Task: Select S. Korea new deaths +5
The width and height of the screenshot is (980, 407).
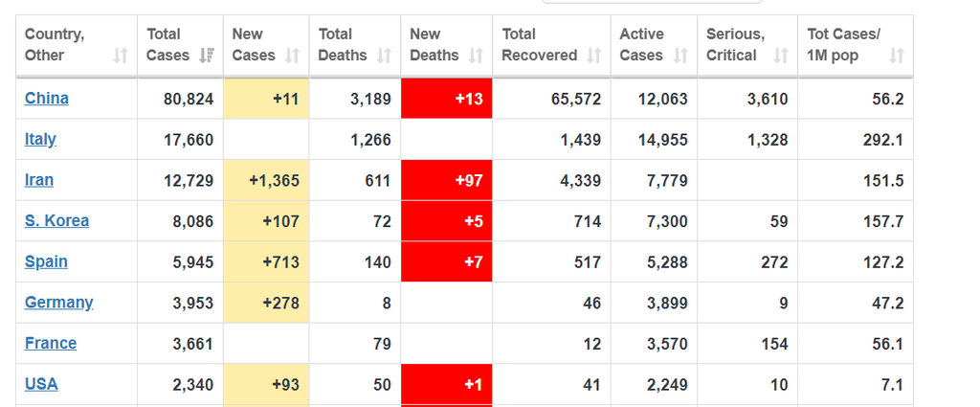Action: (x=447, y=221)
